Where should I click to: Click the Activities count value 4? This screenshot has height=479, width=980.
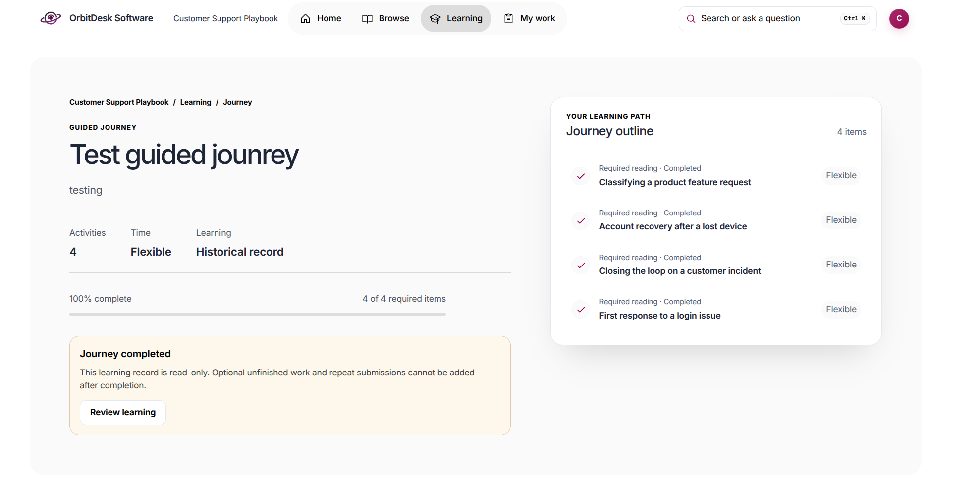[x=73, y=252]
